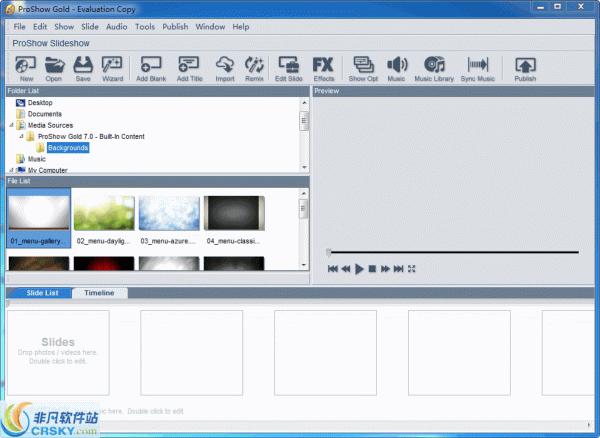Open the Music Library

pos(434,69)
